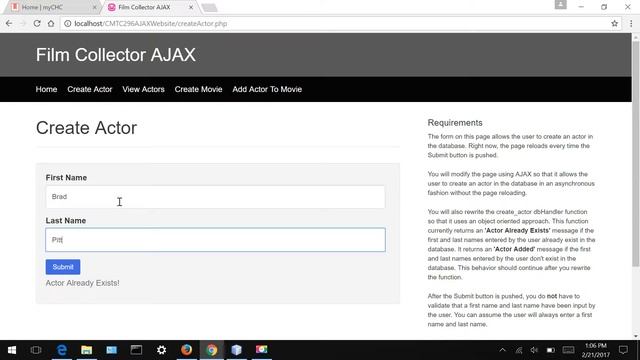The height and width of the screenshot is (360, 640).
Task: Open the battery status tray icon
Action: tap(551, 350)
